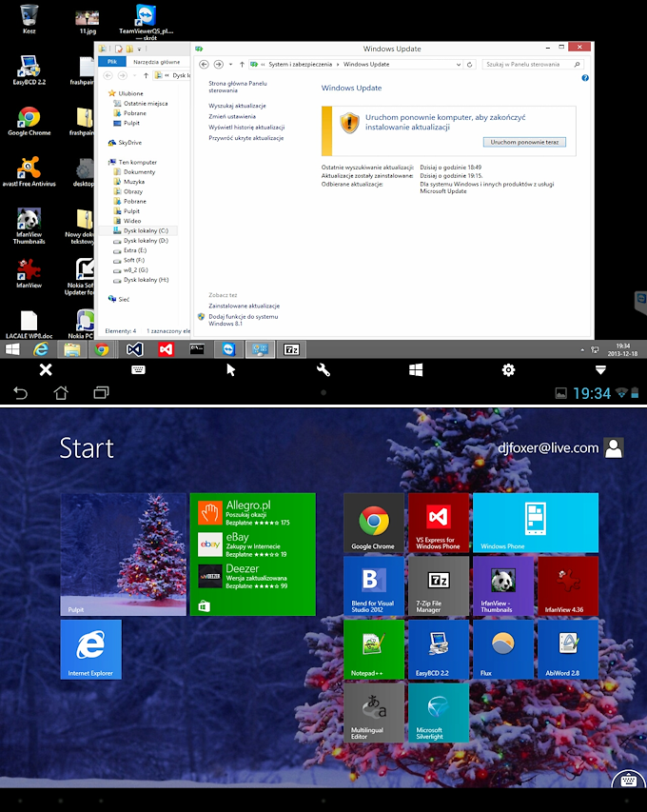The width and height of the screenshot is (647, 812).
Task: Open the 7-Zip taskbar icon
Action: click(x=291, y=349)
